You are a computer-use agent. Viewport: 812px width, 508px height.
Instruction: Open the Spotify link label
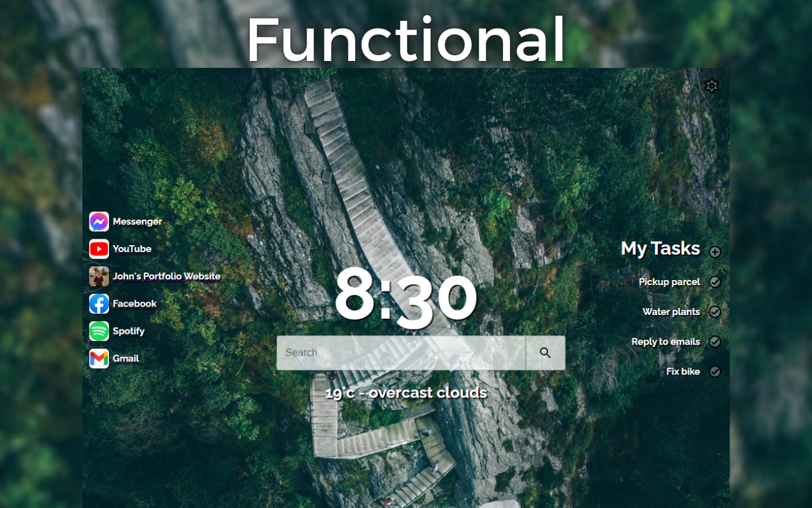click(129, 331)
